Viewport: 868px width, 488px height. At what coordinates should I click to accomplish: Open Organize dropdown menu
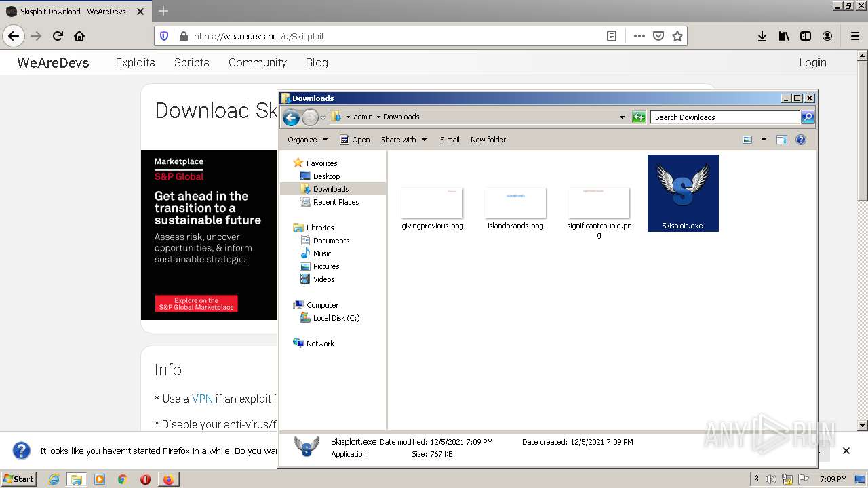[307, 140]
